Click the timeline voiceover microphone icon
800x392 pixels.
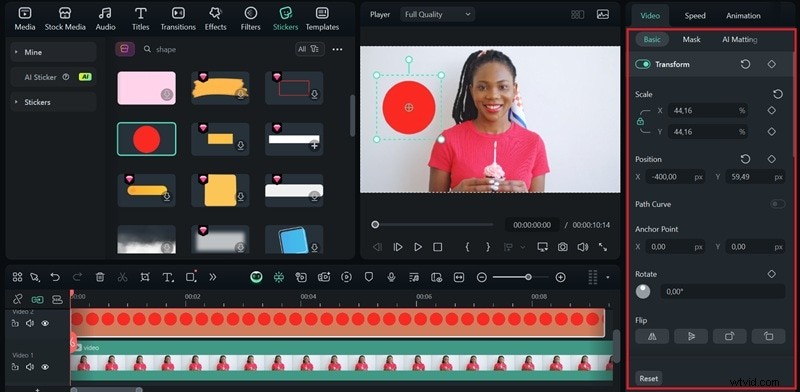pos(391,277)
